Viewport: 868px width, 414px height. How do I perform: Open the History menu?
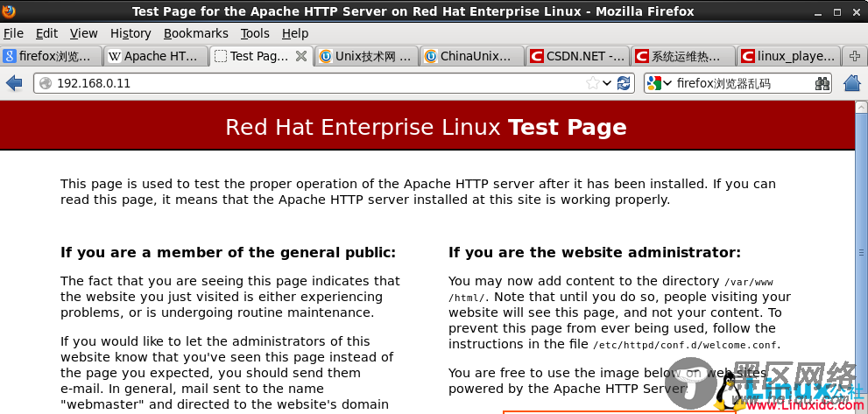pos(131,34)
